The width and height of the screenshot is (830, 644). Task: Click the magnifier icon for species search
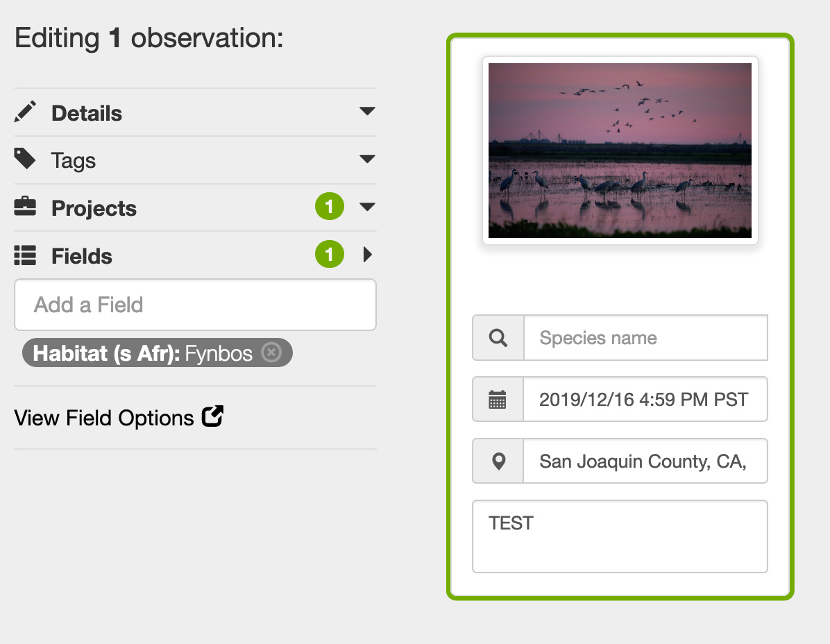pyautogui.click(x=498, y=337)
